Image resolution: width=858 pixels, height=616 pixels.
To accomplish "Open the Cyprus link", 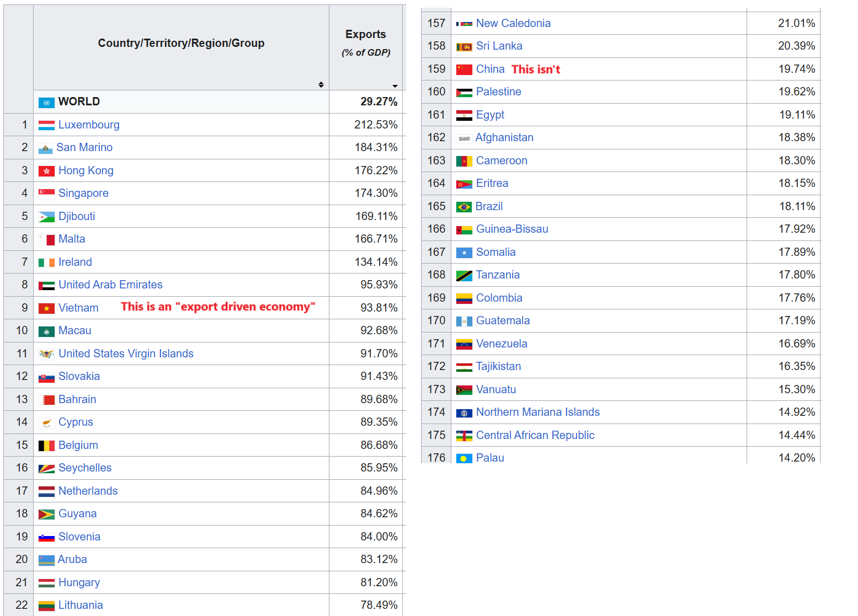I will click(x=76, y=422).
